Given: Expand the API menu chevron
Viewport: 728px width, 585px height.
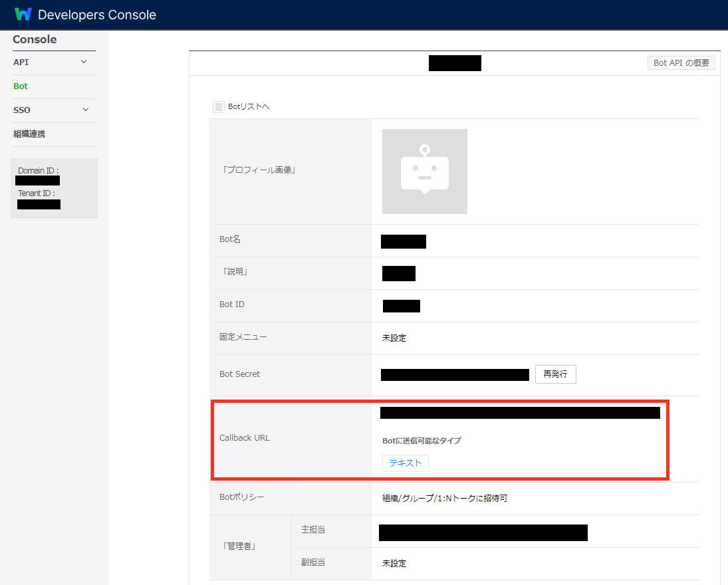Looking at the screenshot, I should pos(84,62).
